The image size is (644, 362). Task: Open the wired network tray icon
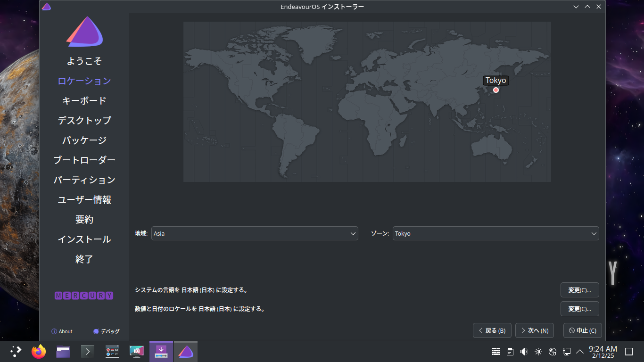pyautogui.click(x=567, y=351)
